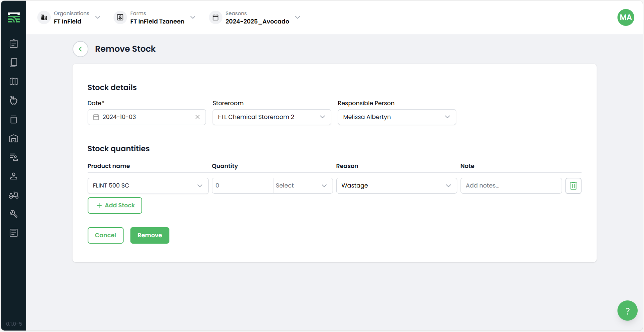
Task: Expand the Farms FT InField Tzaneen dropdown
Action: click(193, 17)
